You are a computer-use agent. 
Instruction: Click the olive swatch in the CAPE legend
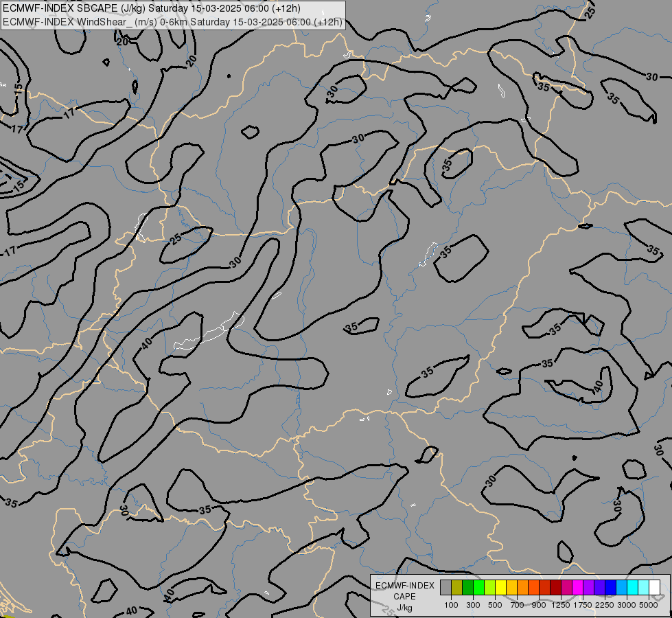click(457, 587)
